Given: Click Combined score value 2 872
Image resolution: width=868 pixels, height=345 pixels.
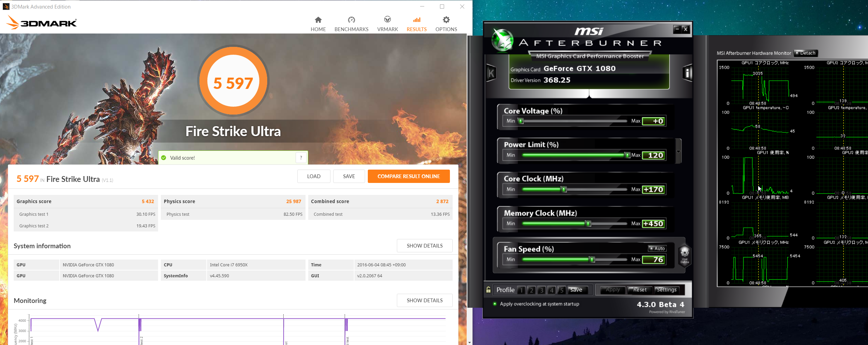Looking at the screenshot, I should (442, 201).
